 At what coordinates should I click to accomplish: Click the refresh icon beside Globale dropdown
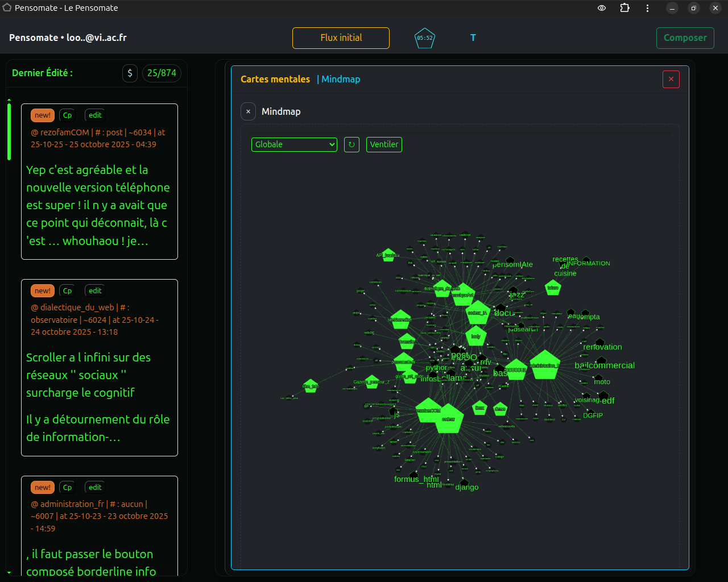351,144
